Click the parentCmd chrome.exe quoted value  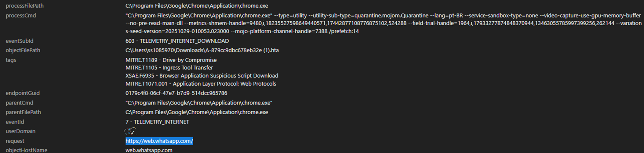[199, 103]
